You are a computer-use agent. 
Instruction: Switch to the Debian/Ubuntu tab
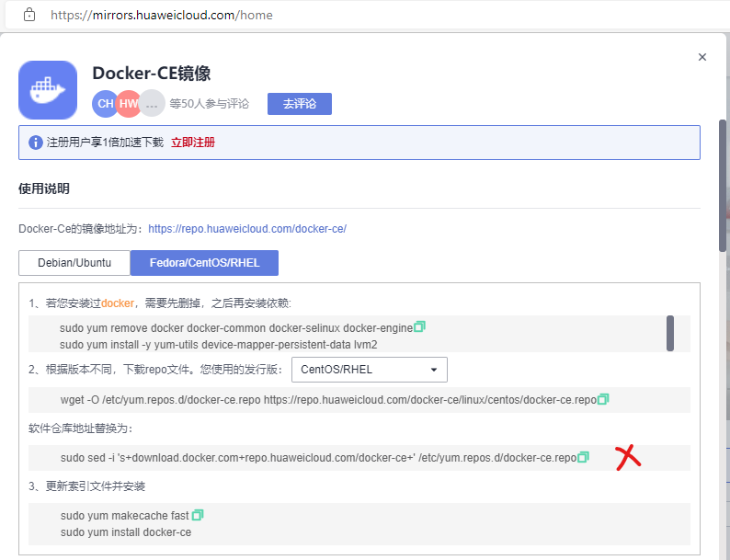[x=74, y=263]
